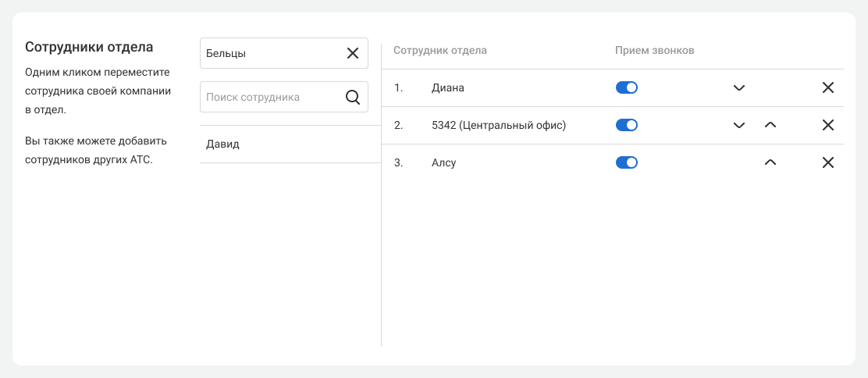Move Алсу up in the list
868x378 pixels.
click(770, 162)
